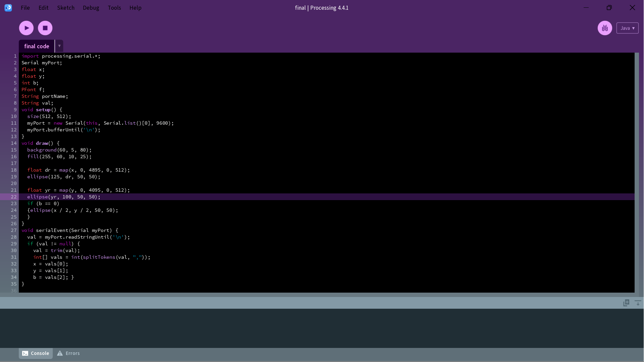Click the 'float dr = map(...)' line
This screenshot has height=362, width=644.
[x=78, y=170]
